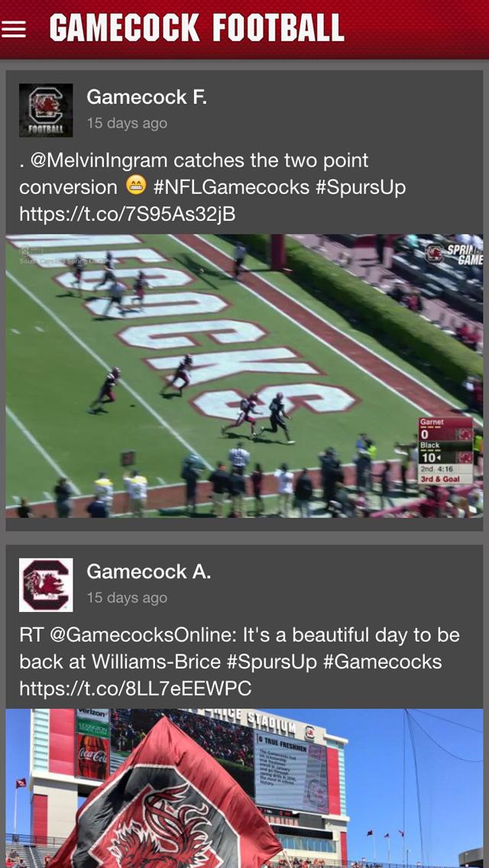This screenshot has height=868, width=489.
Task: Click the GAMECOCK FOOTBALL title bar
Action: 196,28
